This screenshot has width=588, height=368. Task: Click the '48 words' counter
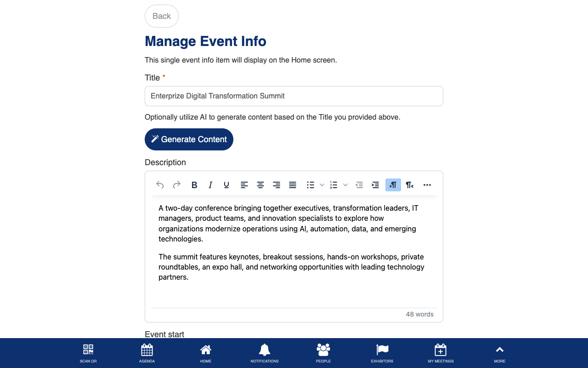[x=419, y=314]
